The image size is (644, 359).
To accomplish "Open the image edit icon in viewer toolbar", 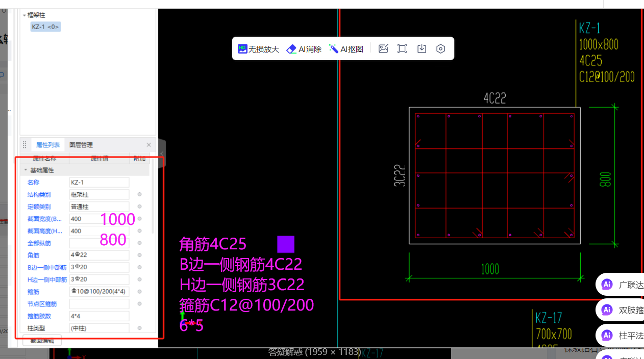I will pyautogui.click(x=383, y=49).
